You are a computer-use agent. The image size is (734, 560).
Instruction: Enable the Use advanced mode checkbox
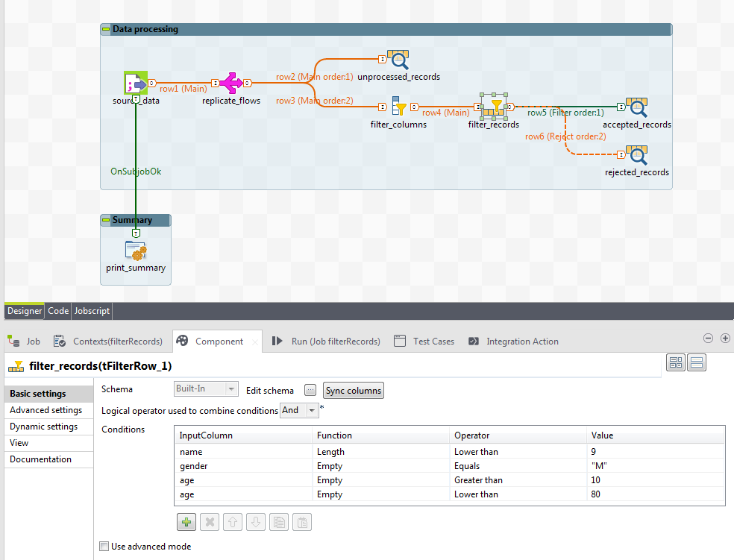104,547
